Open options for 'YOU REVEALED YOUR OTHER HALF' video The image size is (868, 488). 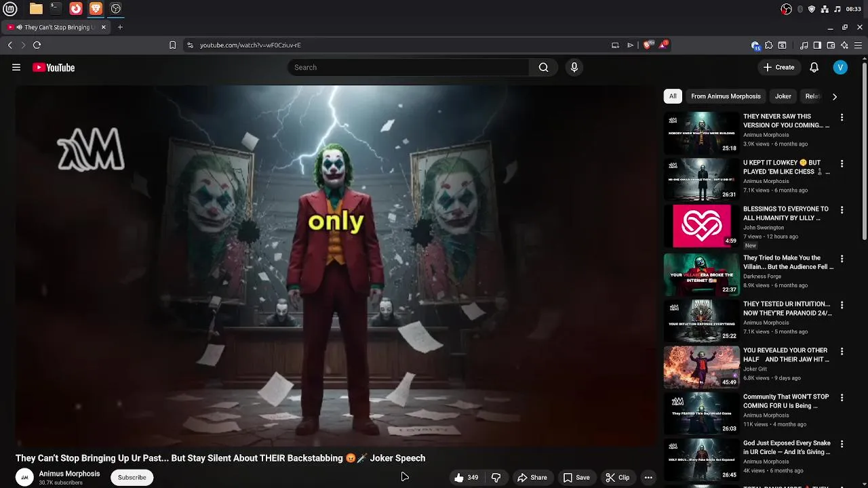[x=842, y=351]
